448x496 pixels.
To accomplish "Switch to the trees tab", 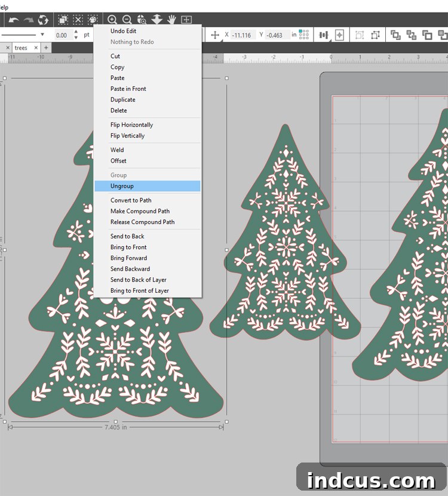I will [x=21, y=48].
